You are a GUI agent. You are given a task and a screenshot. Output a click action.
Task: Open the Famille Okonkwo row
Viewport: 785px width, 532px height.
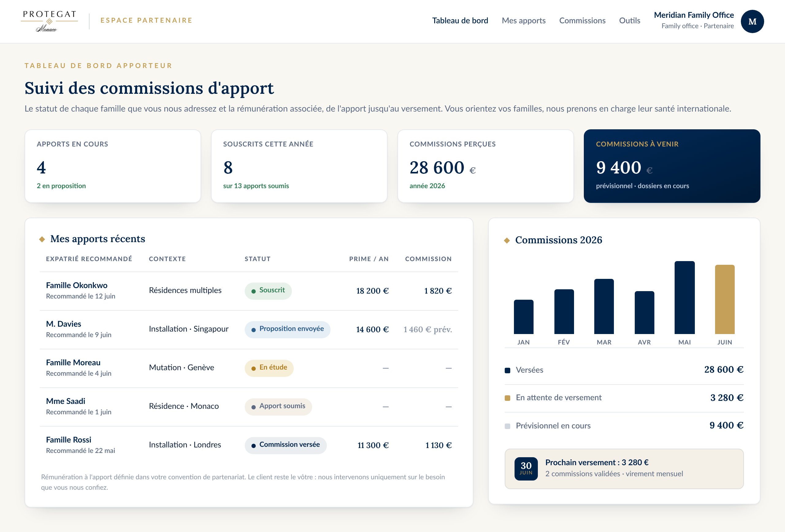[x=249, y=291]
